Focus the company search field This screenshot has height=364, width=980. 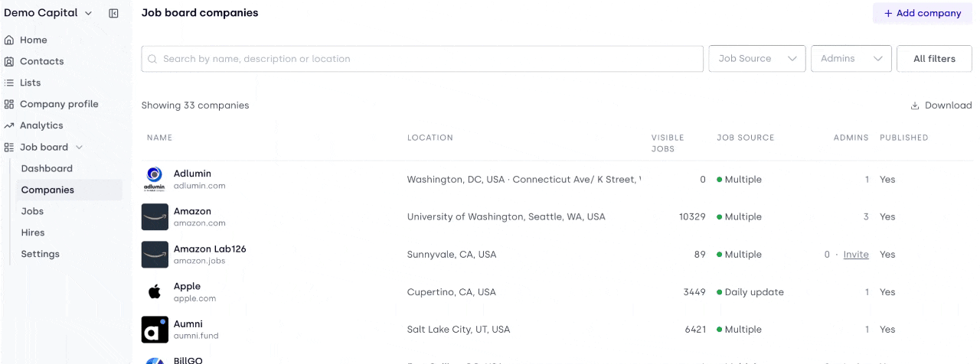point(423,59)
